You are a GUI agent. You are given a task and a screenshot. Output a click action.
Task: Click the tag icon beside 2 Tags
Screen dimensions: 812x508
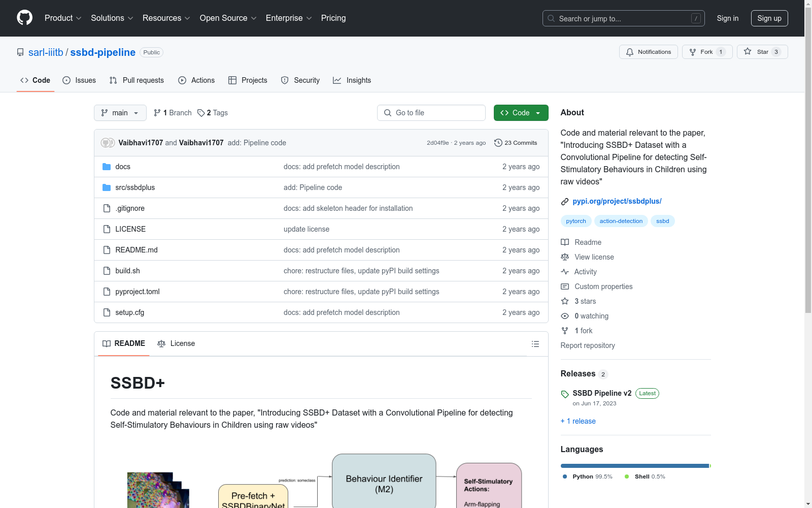(x=201, y=113)
